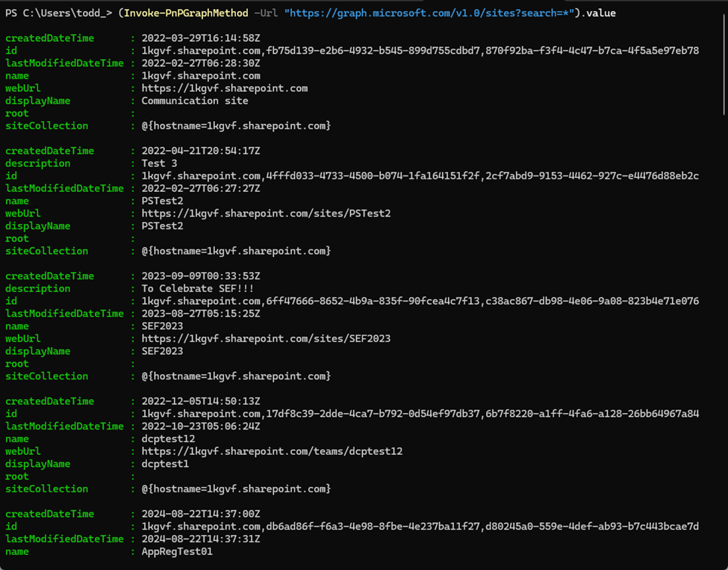Click lastModifiedDateTime value 2022-10-23T05:06:24Z
The height and width of the screenshot is (570, 728).
[201, 427]
